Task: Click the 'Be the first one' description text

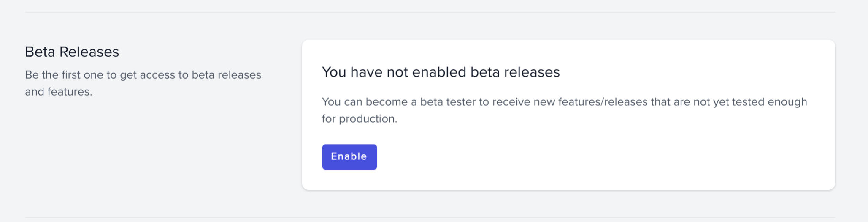Action: [143, 83]
